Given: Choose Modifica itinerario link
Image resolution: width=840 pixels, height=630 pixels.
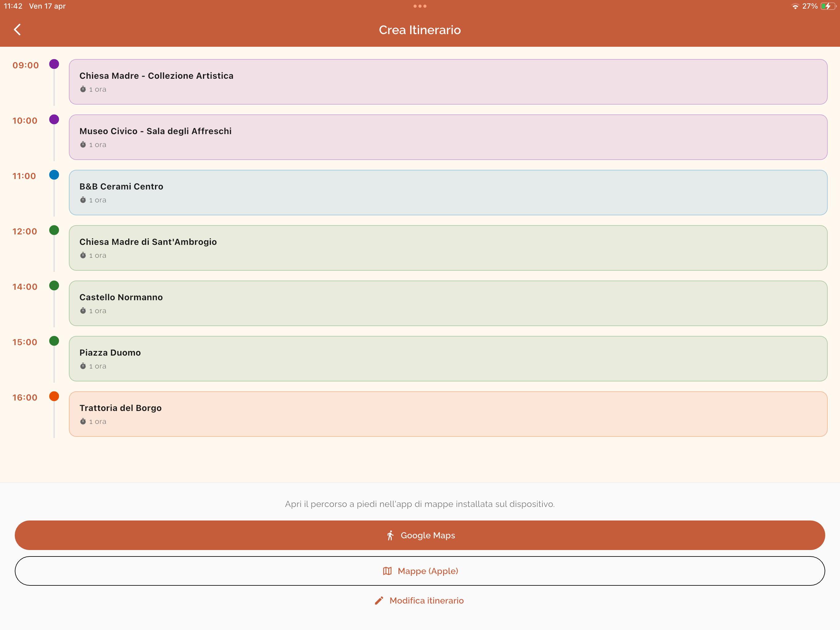Looking at the screenshot, I should coord(419,600).
